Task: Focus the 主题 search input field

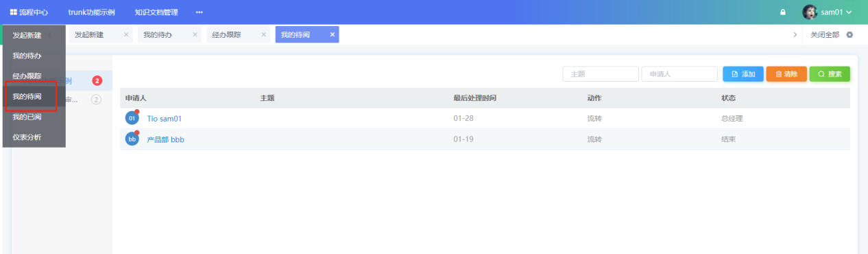Action: pos(601,73)
